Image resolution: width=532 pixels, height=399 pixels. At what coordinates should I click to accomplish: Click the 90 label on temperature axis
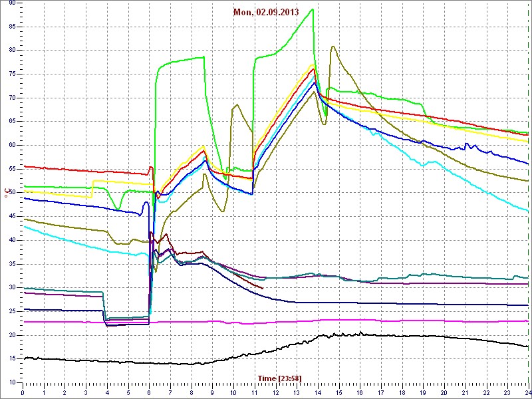pyautogui.click(x=11, y=3)
